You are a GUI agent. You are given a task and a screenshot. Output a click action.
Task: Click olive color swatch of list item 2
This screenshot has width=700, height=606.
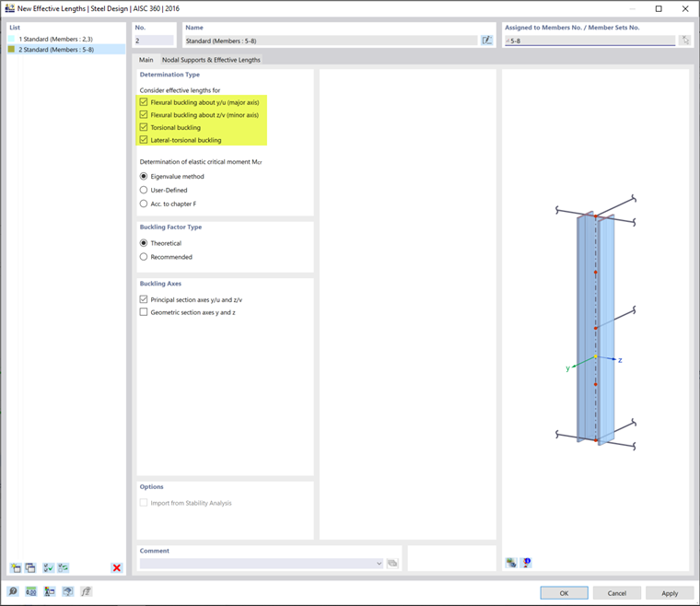coord(11,50)
